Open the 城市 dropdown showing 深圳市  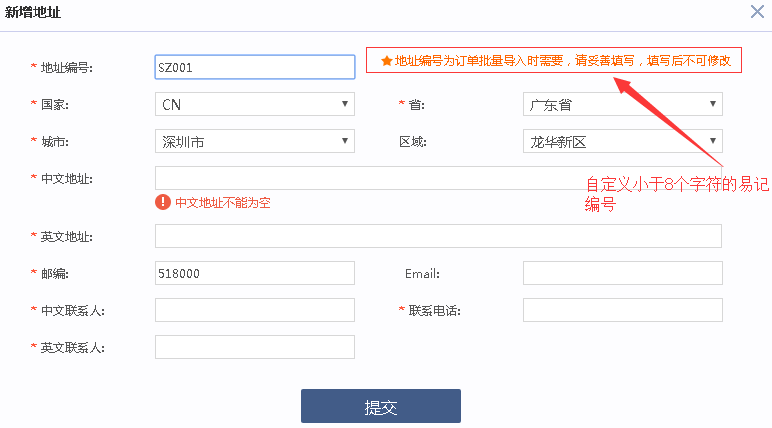click(x=254, y=141)
